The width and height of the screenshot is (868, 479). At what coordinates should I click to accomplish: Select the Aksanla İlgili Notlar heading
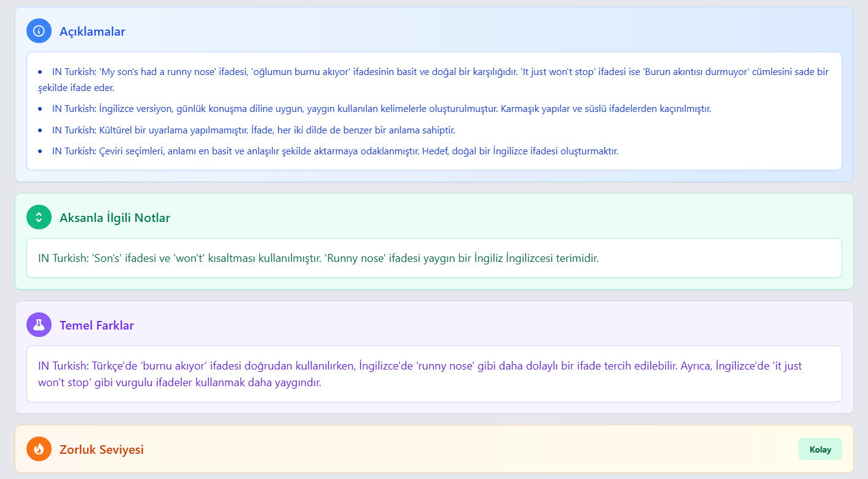point(114,218)
